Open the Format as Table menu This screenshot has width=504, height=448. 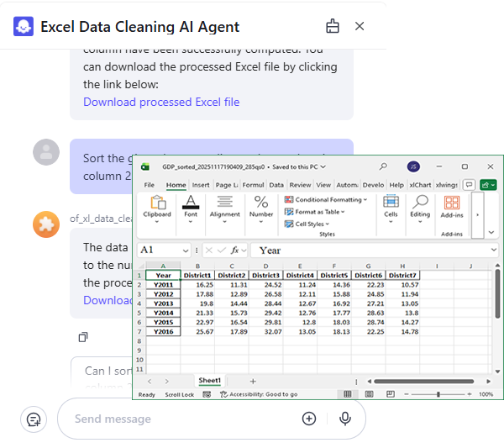314,212
